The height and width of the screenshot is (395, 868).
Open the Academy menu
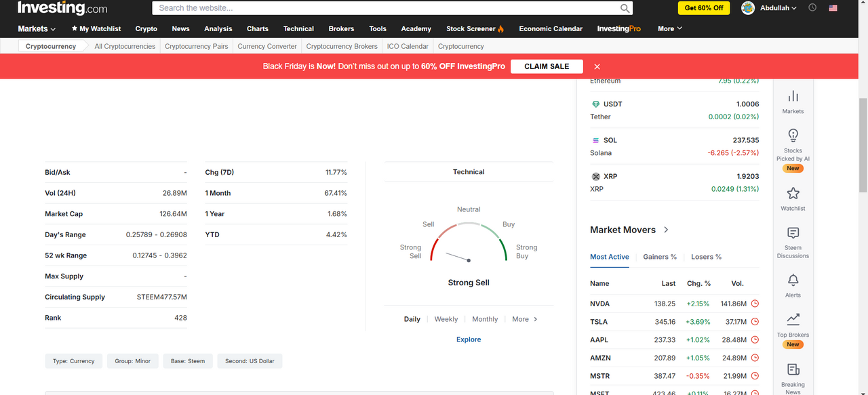click(x=416, y=28)
